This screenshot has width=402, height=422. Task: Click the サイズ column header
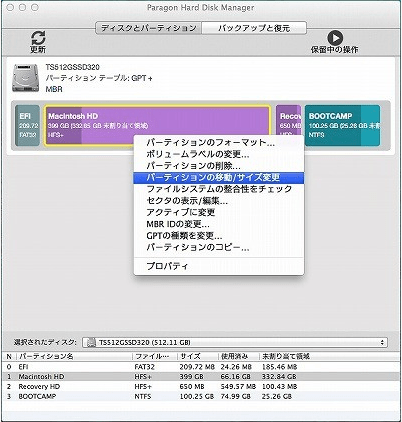(x=198, y=356)
